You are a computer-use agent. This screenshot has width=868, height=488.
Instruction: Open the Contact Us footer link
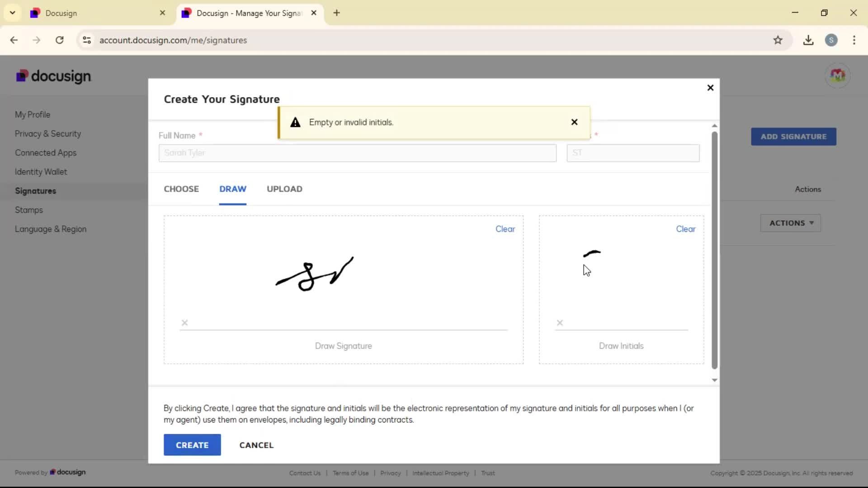[x=305, y=473]
